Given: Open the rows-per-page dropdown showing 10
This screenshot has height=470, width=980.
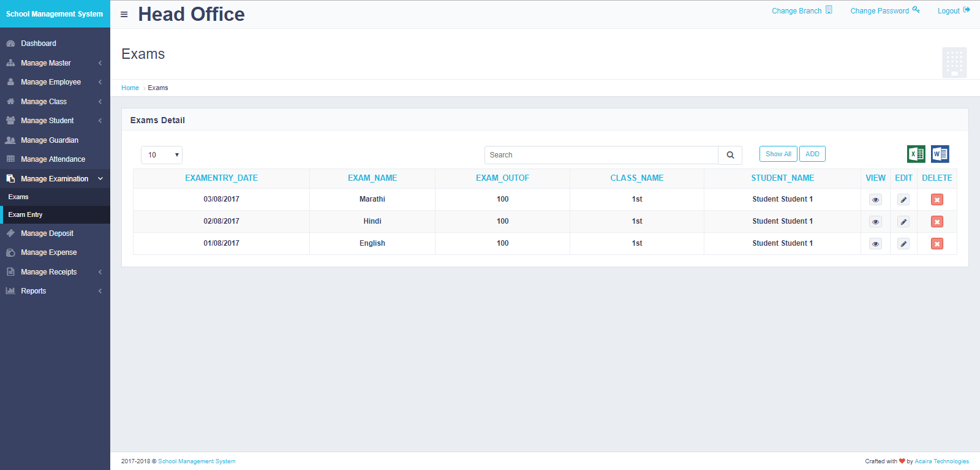Looking at the screenshot, I should click(x=162, y=155).
